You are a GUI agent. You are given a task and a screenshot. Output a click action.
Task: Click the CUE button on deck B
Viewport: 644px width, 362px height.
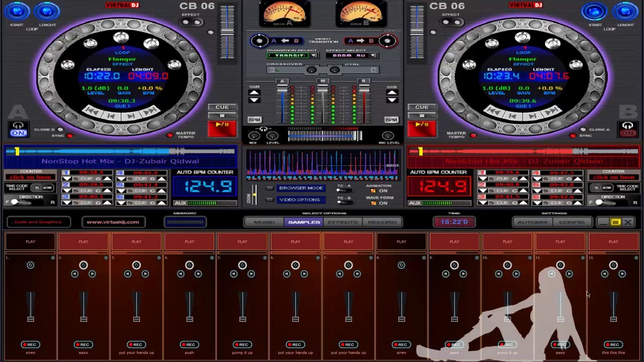tap(422, 107)
